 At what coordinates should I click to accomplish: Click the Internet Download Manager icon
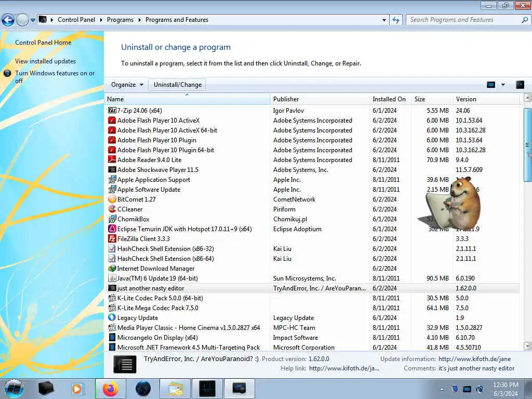[x=112, y=268]
